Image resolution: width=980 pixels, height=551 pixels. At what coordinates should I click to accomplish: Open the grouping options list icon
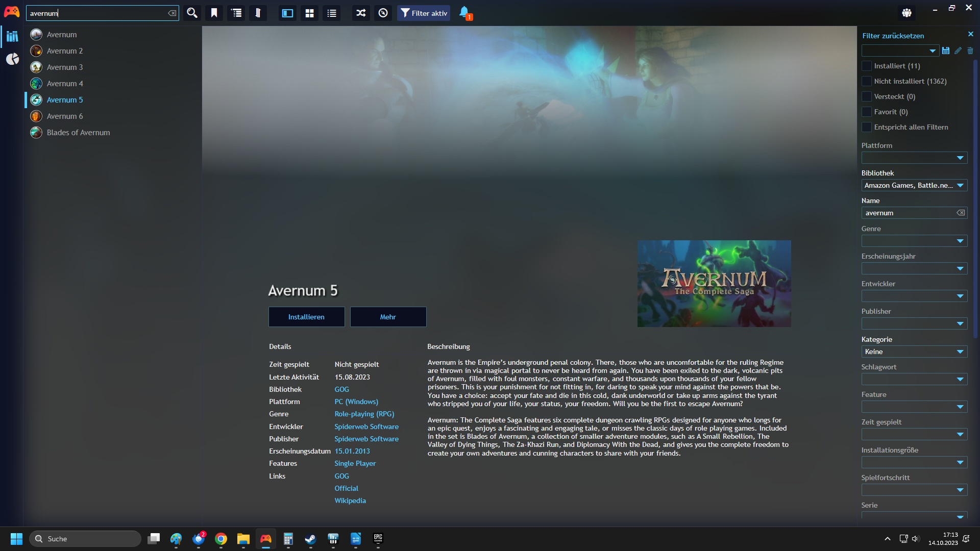click(x=236, y=13)
